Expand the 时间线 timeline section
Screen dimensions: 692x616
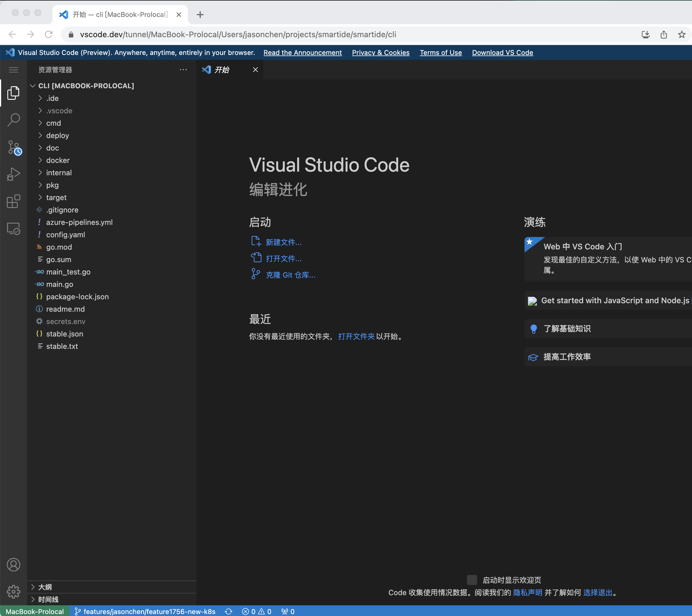point(111,599)
